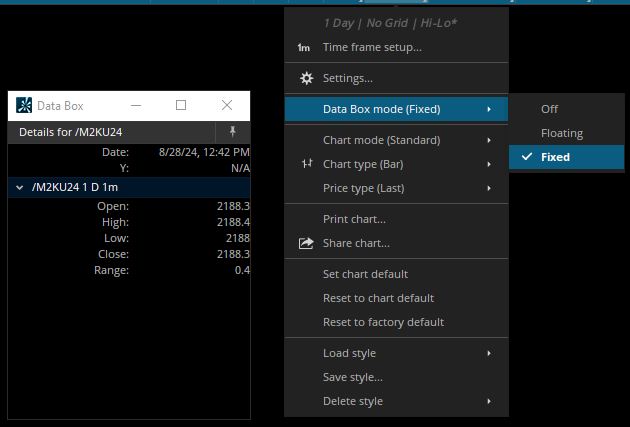Click the bar chart type icon
Viewport: 630px width, 427px height.
click(306, 164)
